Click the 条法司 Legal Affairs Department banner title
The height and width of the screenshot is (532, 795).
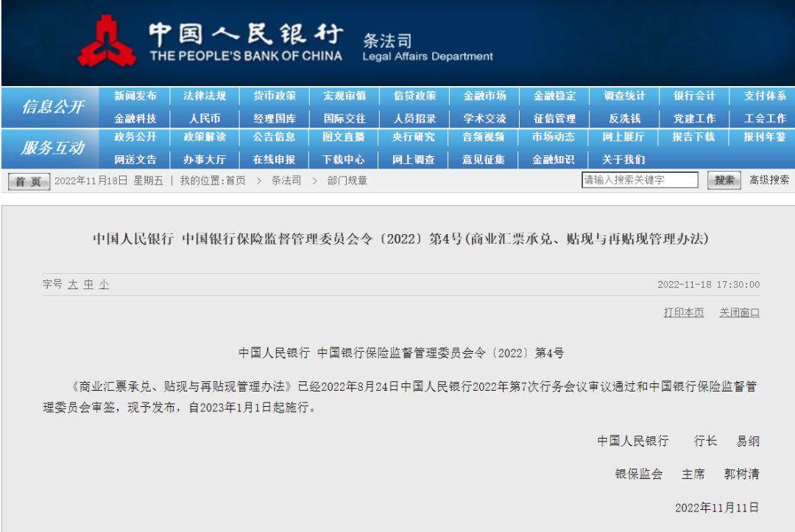pyautogui.click(x=428, y=47)
